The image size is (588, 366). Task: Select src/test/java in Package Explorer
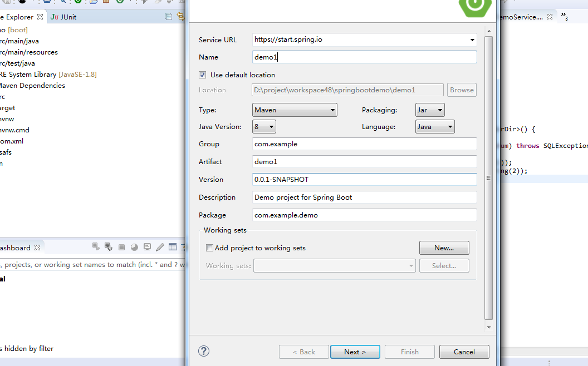pyautogui.click(x=18, y=63)
